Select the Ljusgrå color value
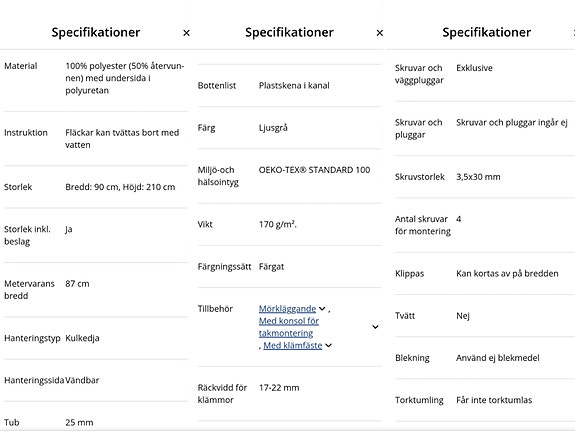 [x=273, y=128]
